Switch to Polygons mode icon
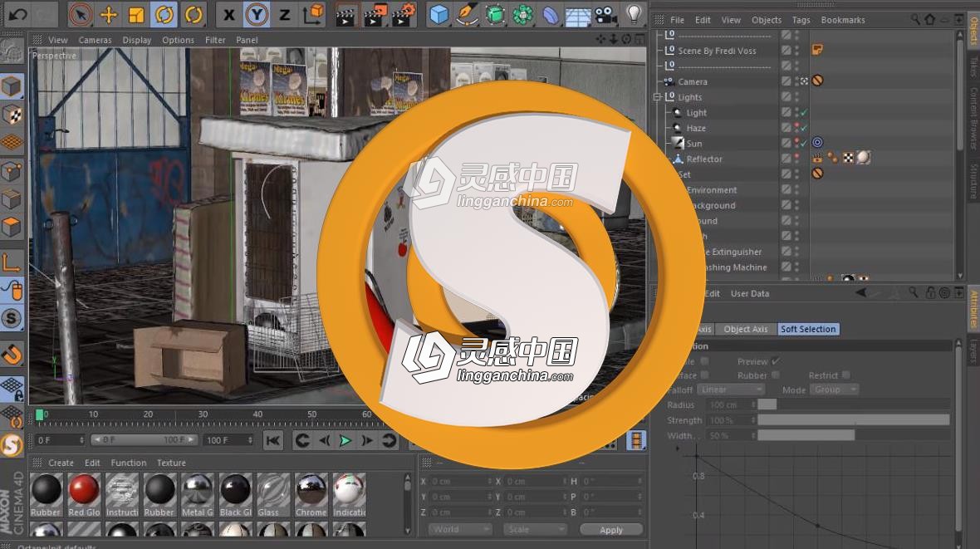 coord(12,227)
